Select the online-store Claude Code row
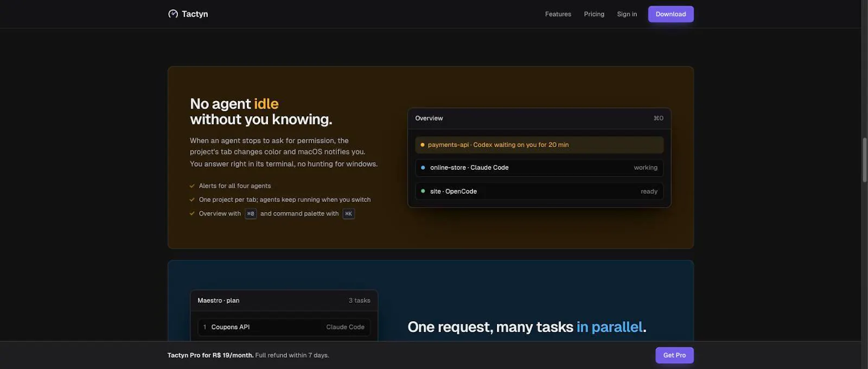This screenshot has height=369, width=868. point(539,168)
